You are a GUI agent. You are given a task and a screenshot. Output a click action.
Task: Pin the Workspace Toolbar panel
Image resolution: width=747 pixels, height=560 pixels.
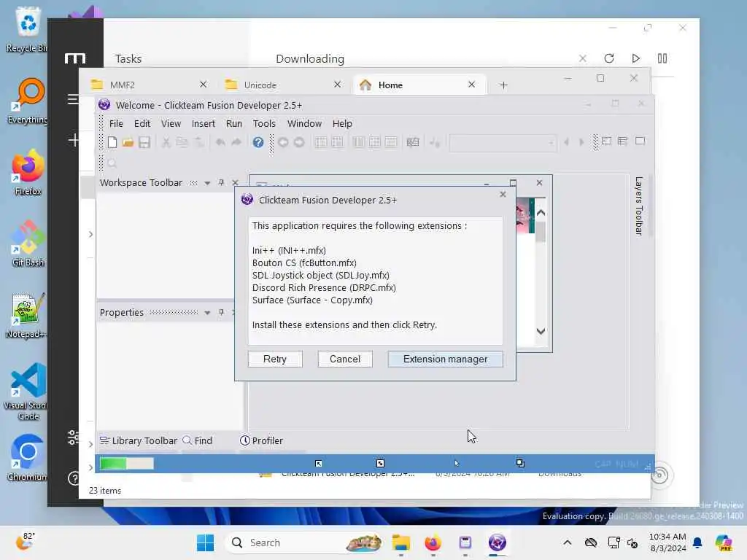[221, 182]
